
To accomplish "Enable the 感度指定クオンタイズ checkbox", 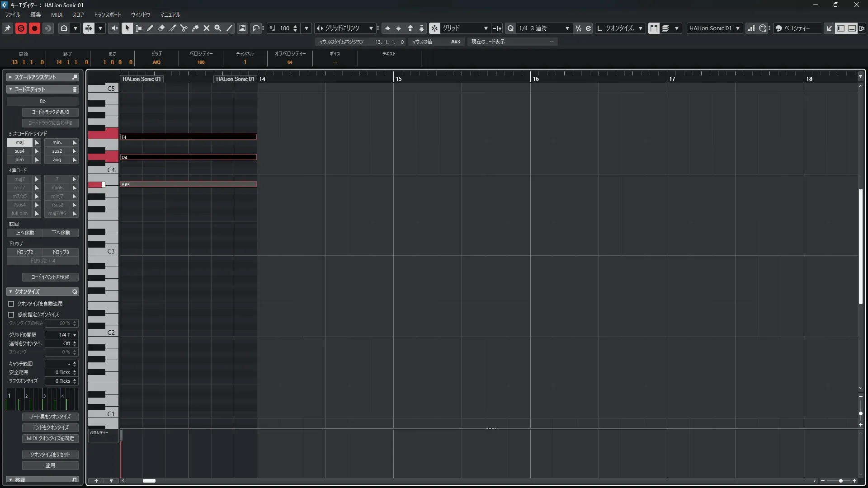I will pyautogui.click(x=11, y=314).
